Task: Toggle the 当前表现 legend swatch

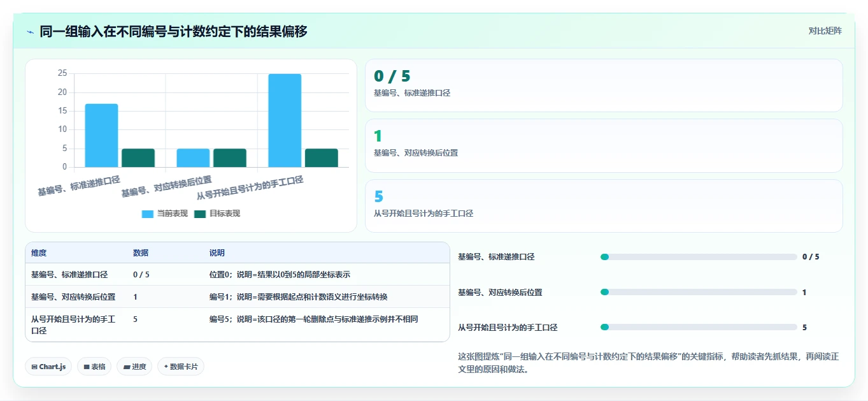Action: [x=148, y=214]
